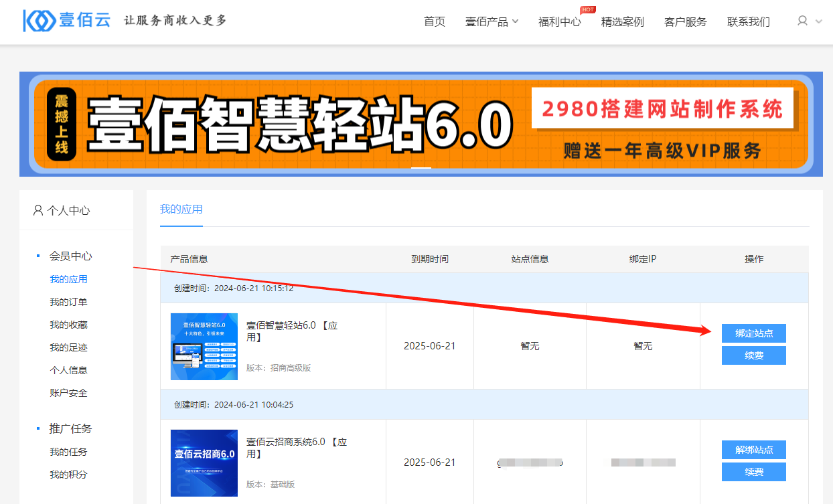The image size is (833, 504).
Task: Open 我的收藏 in sidebar
Action: pyautogui.click(x=68, y=325)
